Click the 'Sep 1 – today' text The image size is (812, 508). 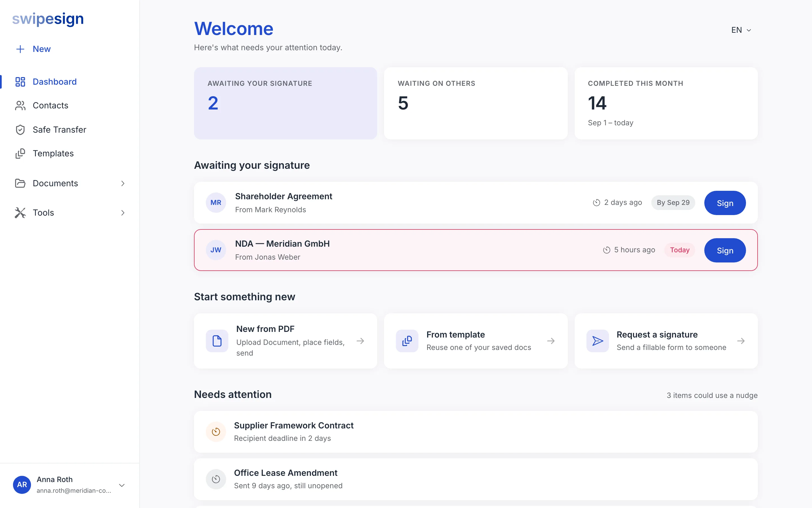coord(611,123)
